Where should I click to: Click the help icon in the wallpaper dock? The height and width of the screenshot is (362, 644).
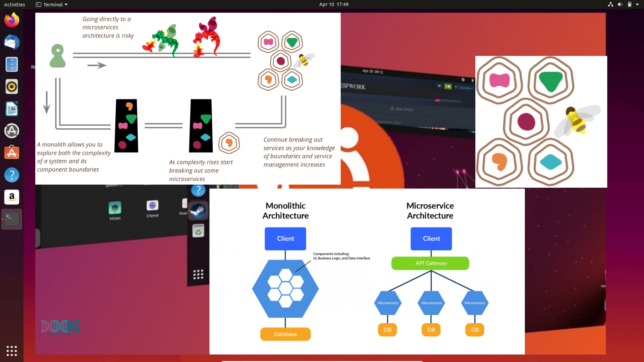[198, 190]
